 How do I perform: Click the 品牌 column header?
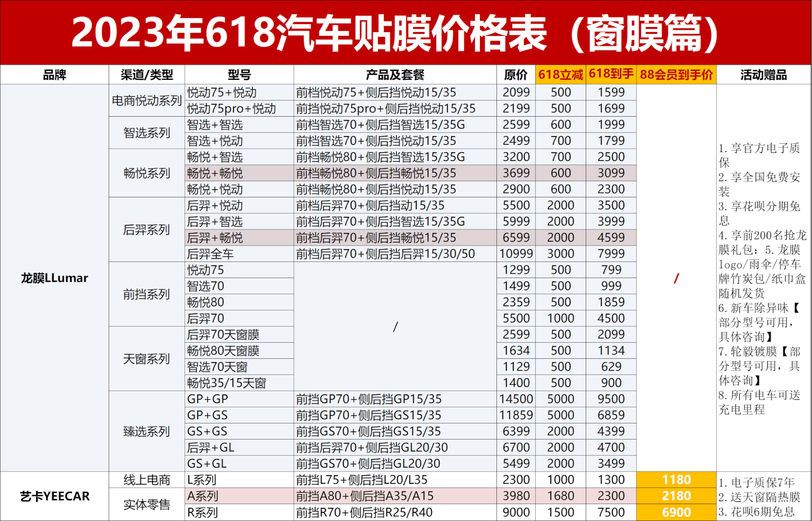coord(55,75)
